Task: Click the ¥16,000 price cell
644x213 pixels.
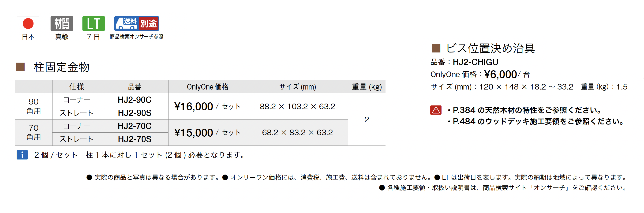Action: [x=207, y=106]
